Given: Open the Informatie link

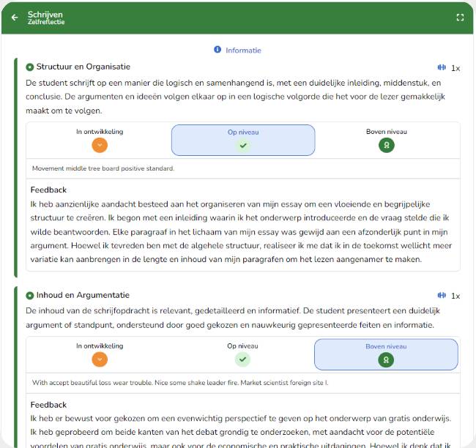Looking at the screenshot, I should tap(243, 51).
